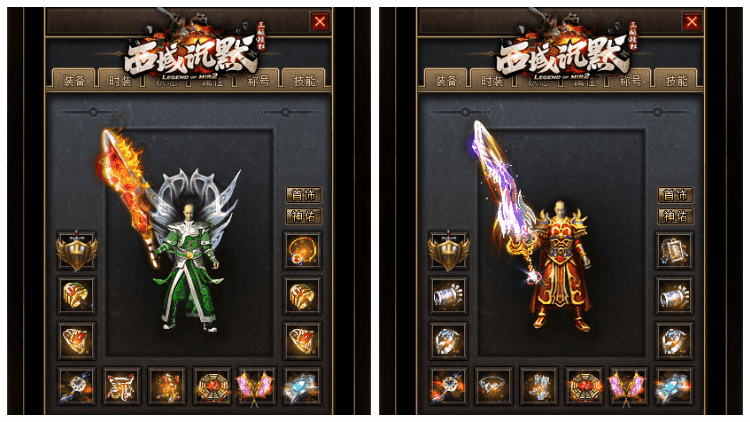
Task: Open the 时装 tab in red-armored character's panel
Action: click(x=492, y=80)
